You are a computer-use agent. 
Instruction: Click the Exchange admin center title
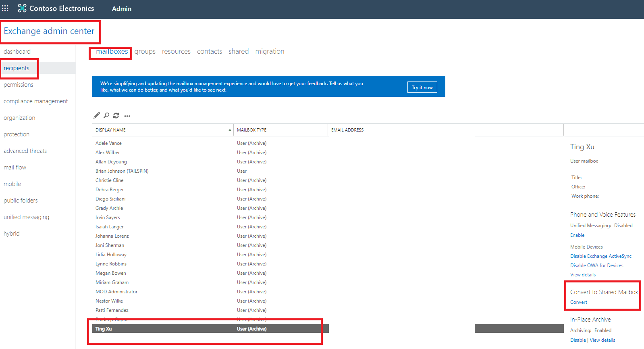point(49,31)
